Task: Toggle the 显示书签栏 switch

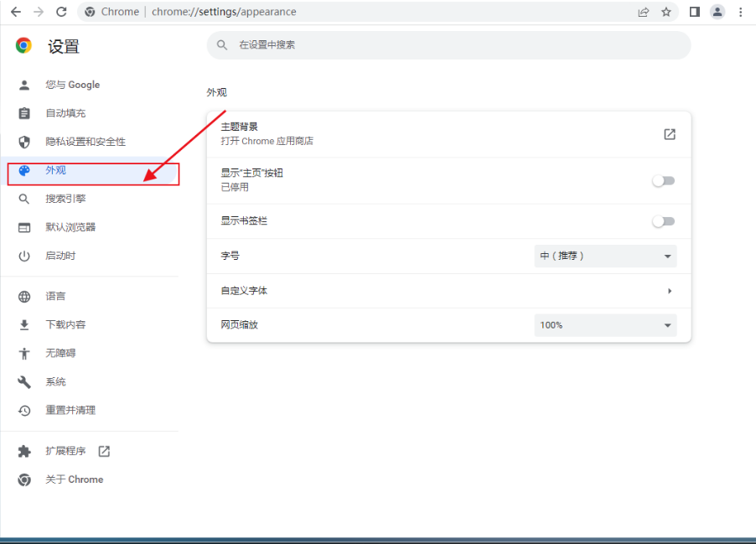Action: 664,221
